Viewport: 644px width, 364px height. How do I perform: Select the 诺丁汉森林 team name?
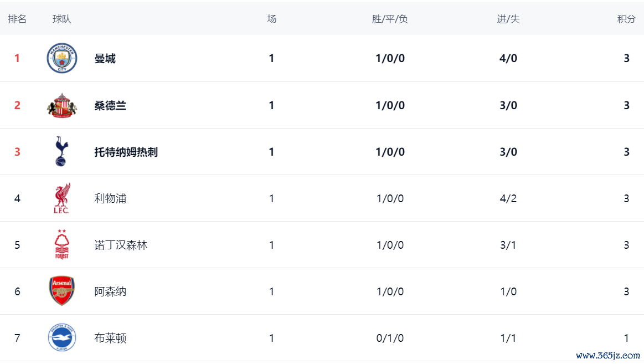coord(121,245)
